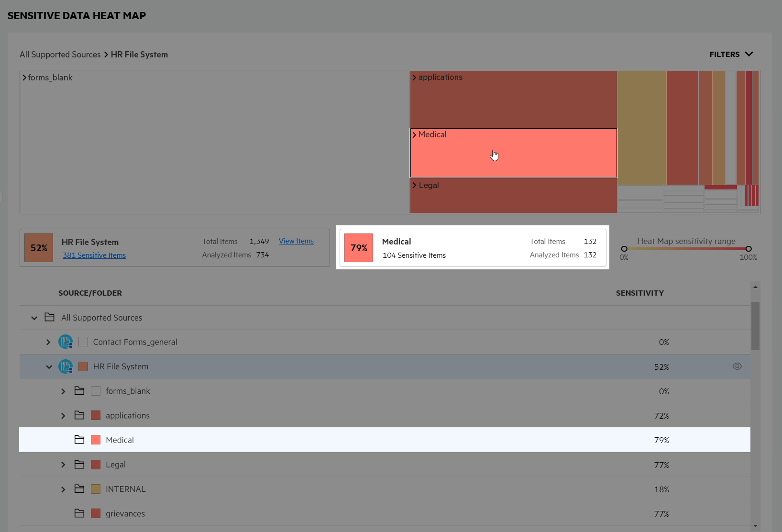The width and height of the screenshot is (782, 532).
Task: Toggle the eye icon on HR File System row
Action: pos(737,366)
